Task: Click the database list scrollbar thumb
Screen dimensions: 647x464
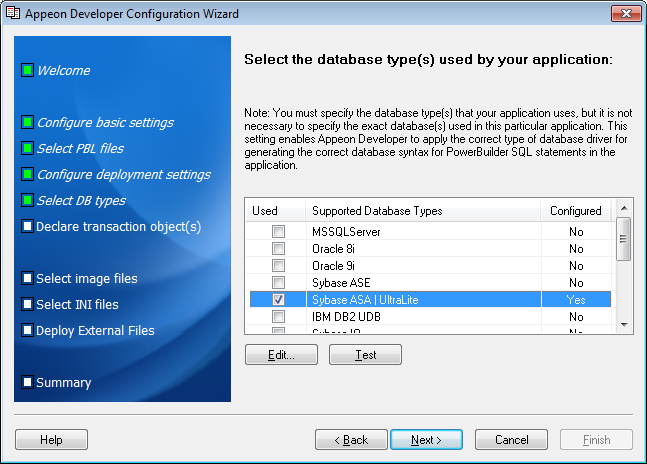Action: (623, 239)
